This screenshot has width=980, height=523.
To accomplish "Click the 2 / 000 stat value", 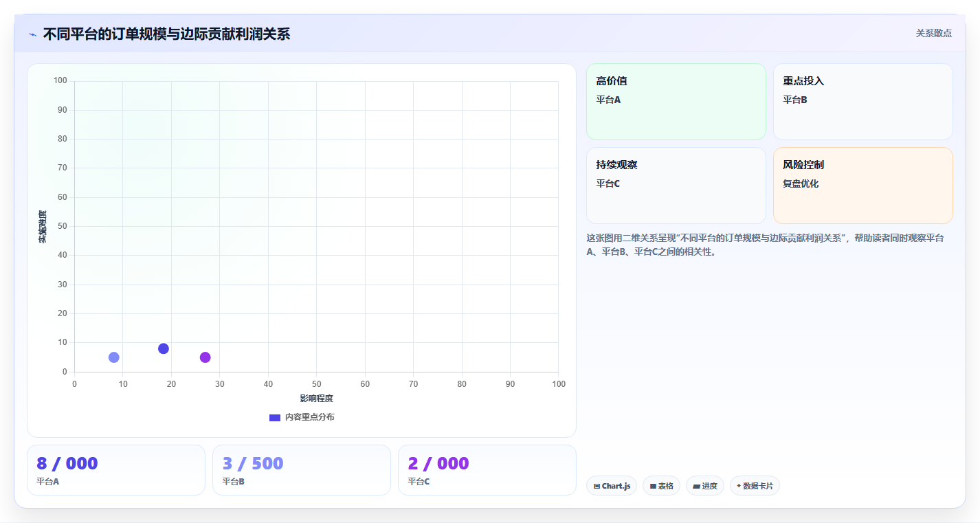I will [x=438, y=463].
